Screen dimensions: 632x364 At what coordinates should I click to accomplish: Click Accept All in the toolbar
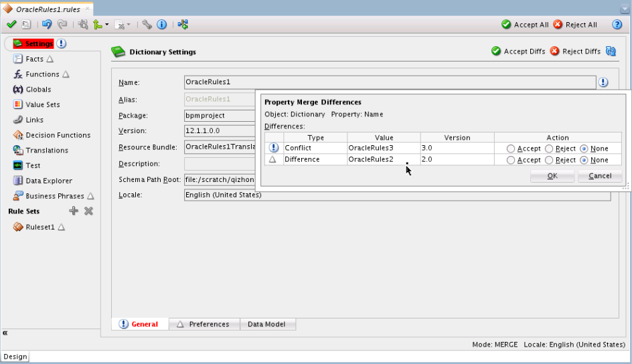point(525,25)
